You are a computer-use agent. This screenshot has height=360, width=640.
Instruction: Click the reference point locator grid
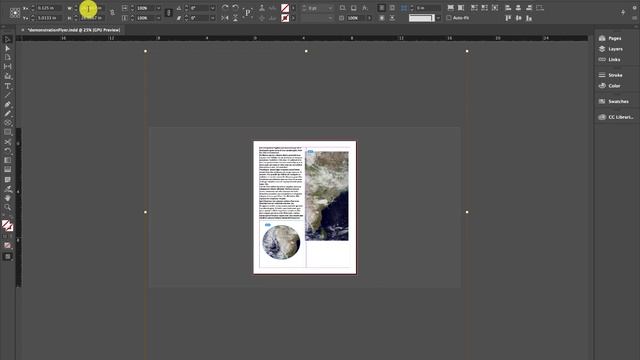point(15,13)
